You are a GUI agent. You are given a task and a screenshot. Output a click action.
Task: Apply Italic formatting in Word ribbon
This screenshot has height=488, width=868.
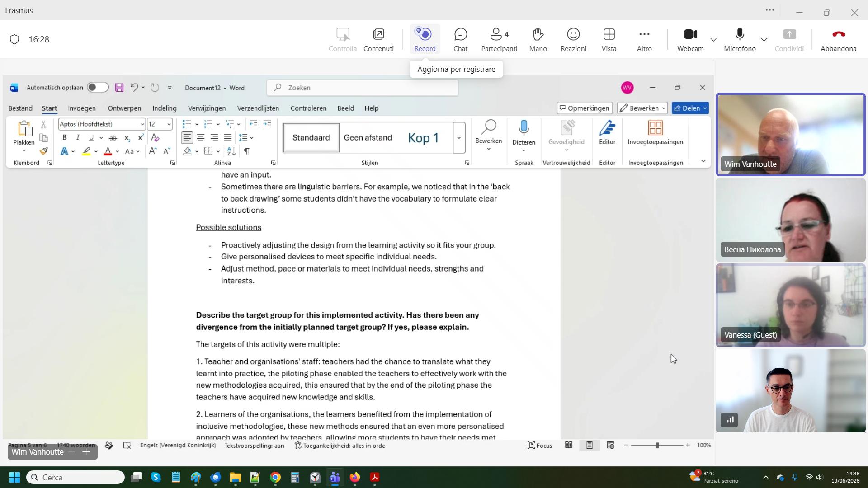click(78, 138)
